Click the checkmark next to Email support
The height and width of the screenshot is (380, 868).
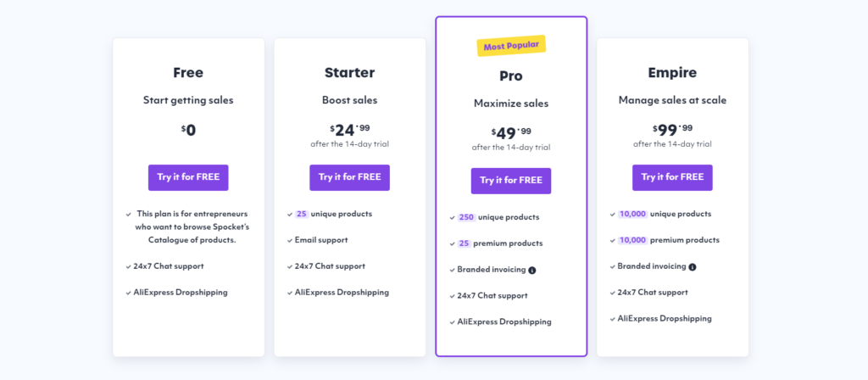(290, 240)
